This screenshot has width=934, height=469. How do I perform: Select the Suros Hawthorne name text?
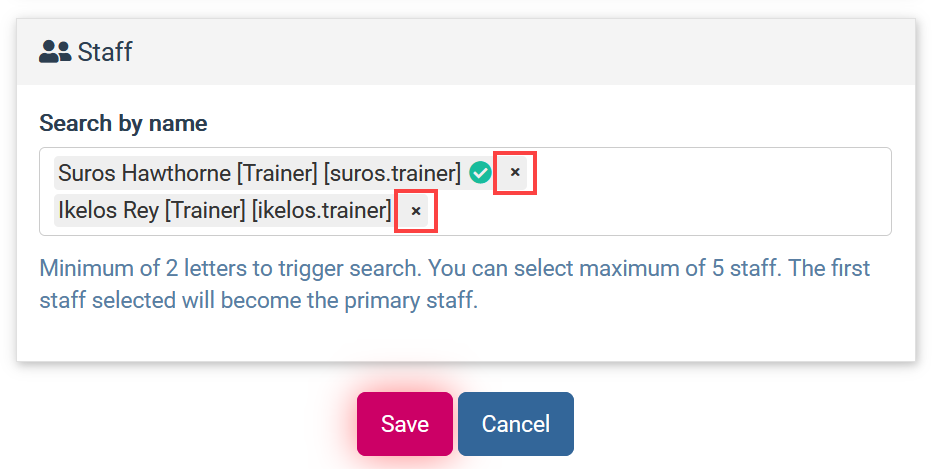click(145, 173)
